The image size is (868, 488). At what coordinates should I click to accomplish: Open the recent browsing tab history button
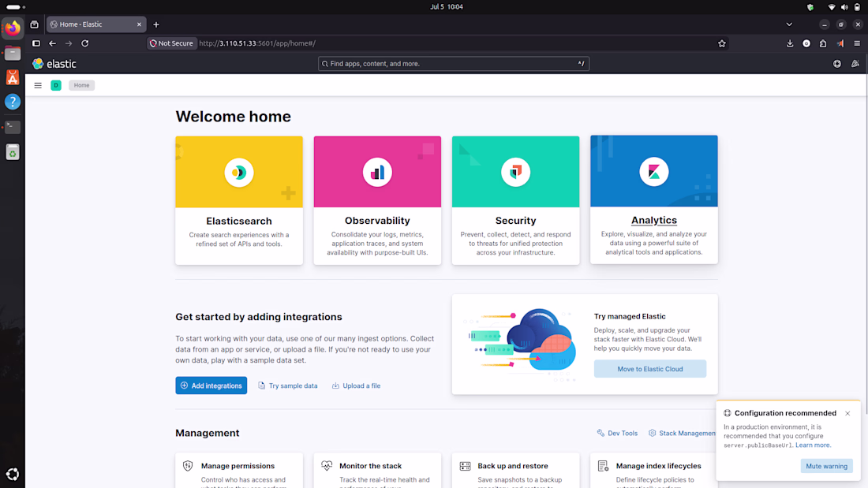[34, 24]
